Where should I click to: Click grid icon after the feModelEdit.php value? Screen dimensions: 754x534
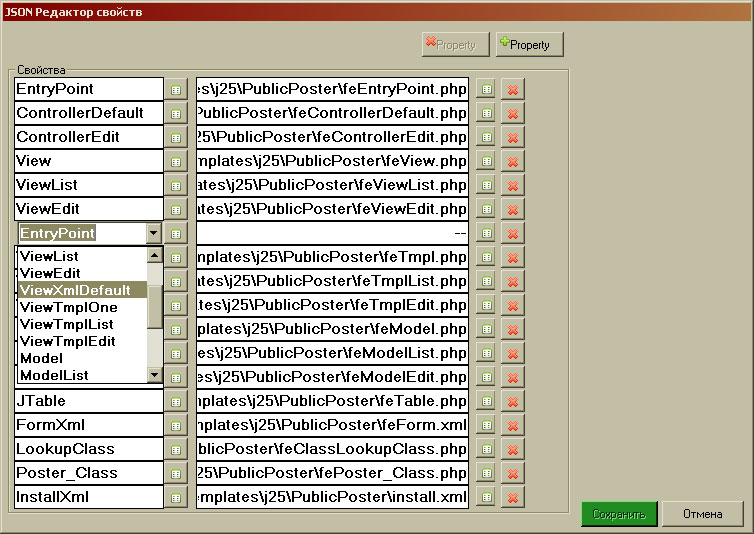pos(487,378)
